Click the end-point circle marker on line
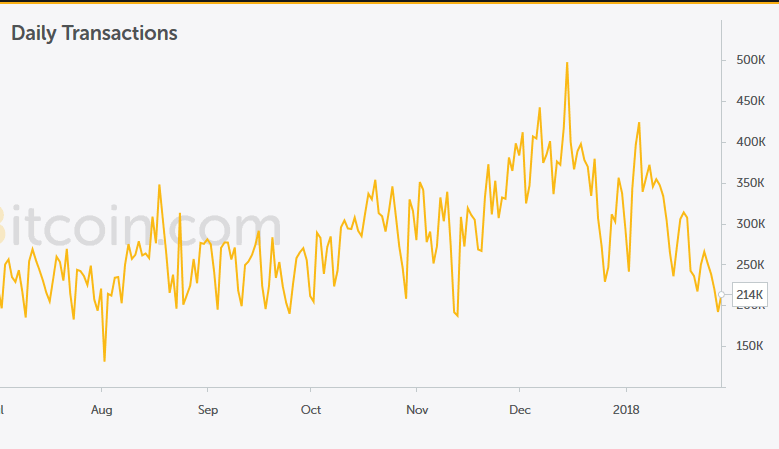Viewport: 779px width, 449px height. [x=721, y=294]
